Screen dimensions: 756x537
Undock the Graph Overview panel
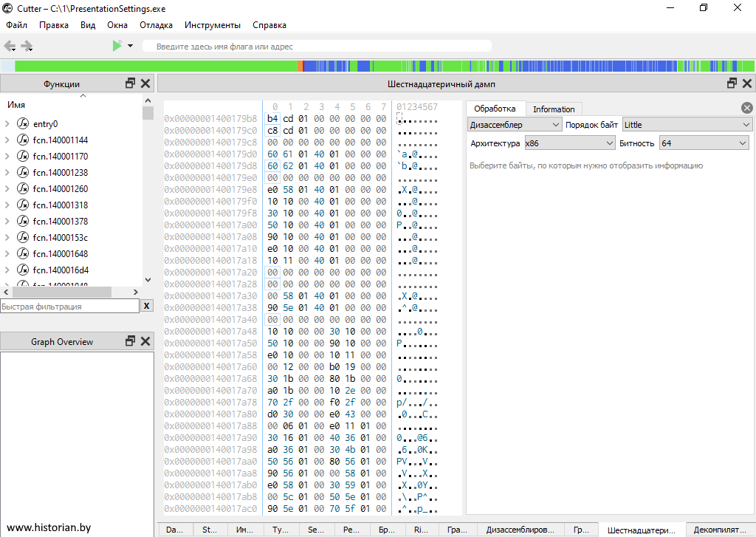pyautogui.click(x=131, y=341)
